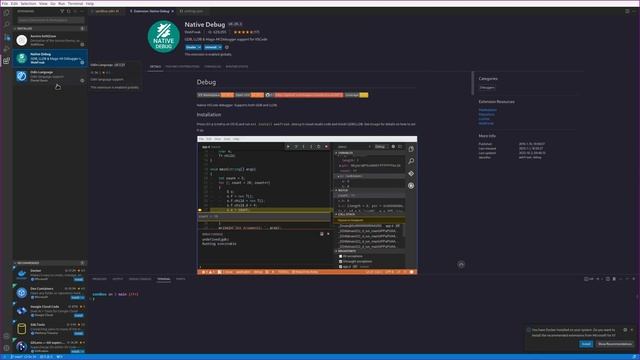The width and height of the screenshot is (640, 360).
Task: Click settings gear next to Uninstall button
Action: (227, 47)
